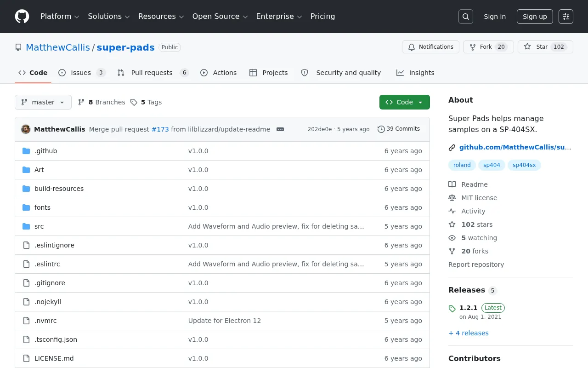Click the book icon beside Readme

tap(452, 184)
